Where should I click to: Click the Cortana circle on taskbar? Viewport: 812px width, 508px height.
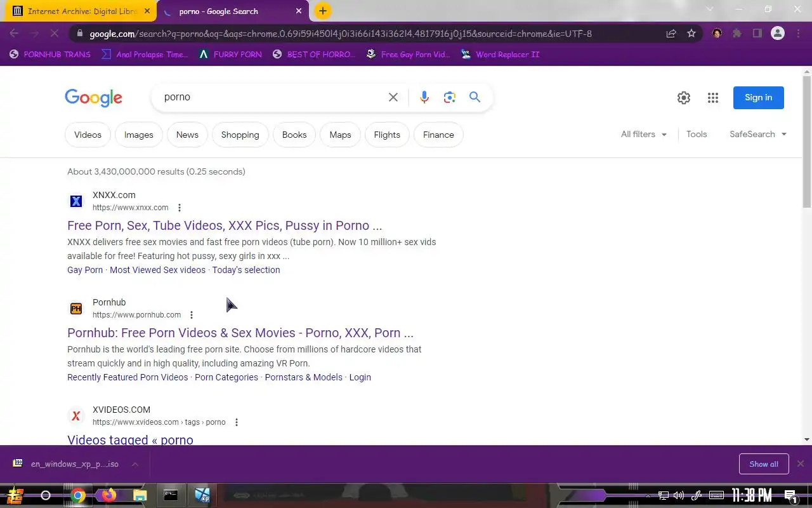[x=46, y=495]
